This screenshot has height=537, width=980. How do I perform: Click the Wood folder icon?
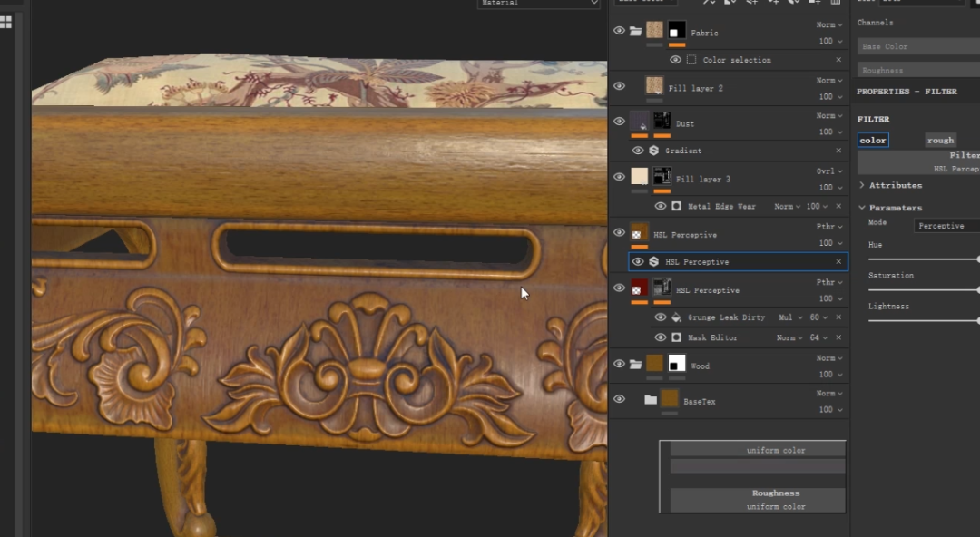pos(635,365)
